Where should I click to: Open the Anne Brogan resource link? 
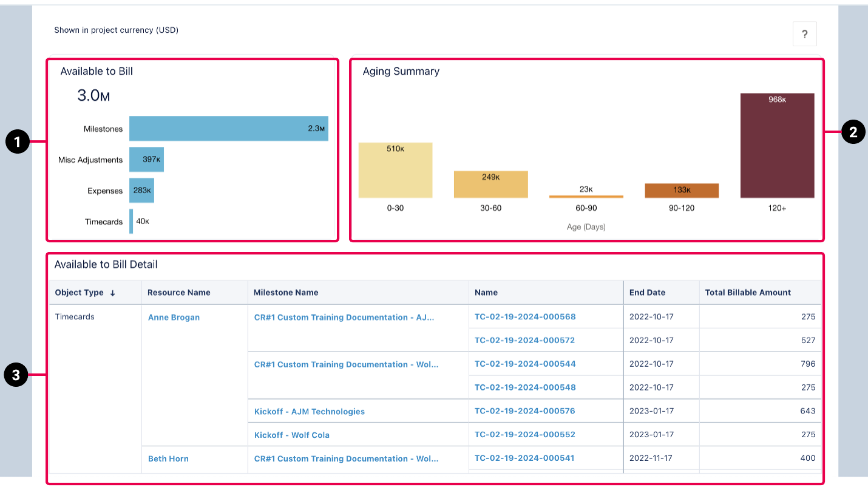tap(174, 317)
